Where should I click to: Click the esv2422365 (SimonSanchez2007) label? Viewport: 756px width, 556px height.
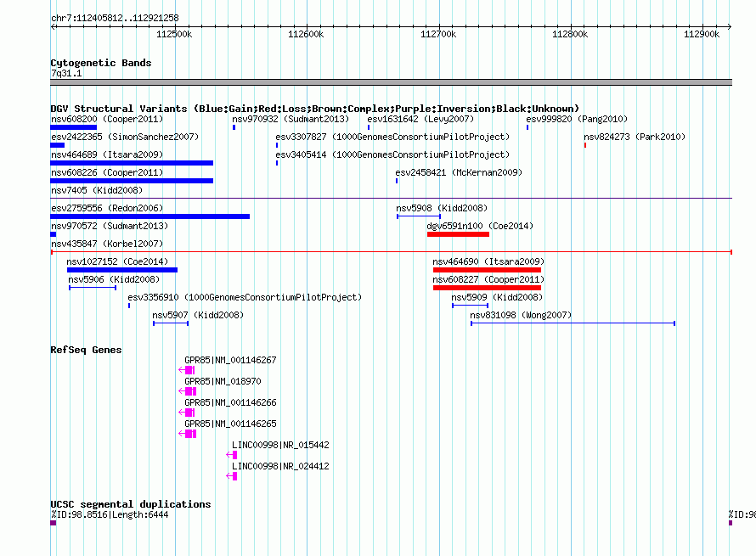tap(125, 137)
